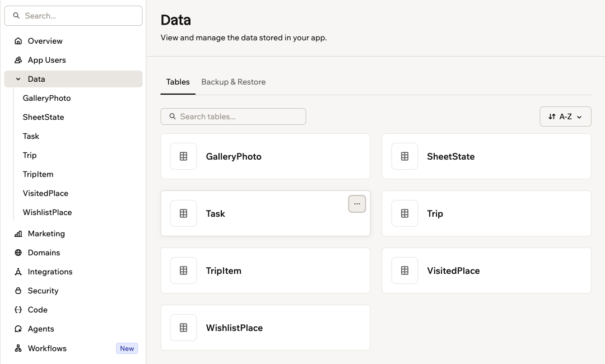Click the WishlistPlace card table icon

pos(184,328)
